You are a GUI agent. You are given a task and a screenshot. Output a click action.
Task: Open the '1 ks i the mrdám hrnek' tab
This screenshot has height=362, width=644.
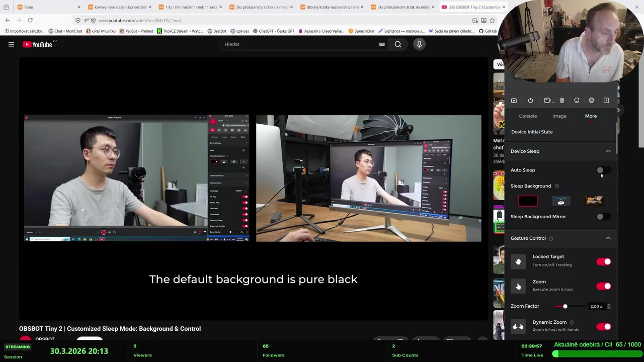pyautogui.click(x=189, y=7)
